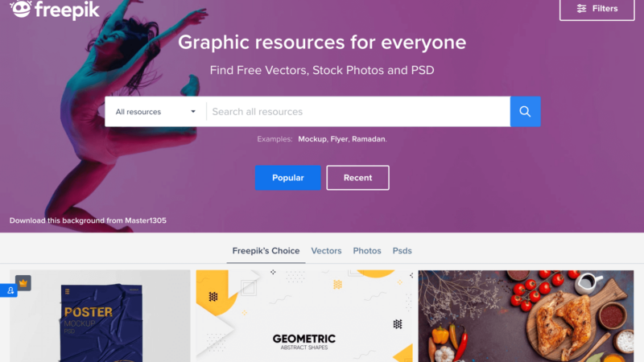Open the Geometric Abstract Shapes thumbnail

(304, 316)
